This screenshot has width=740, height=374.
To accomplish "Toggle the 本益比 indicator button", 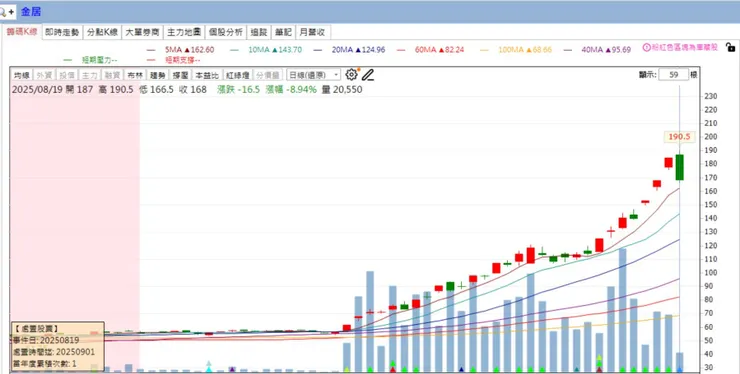I will coord(207,75).
